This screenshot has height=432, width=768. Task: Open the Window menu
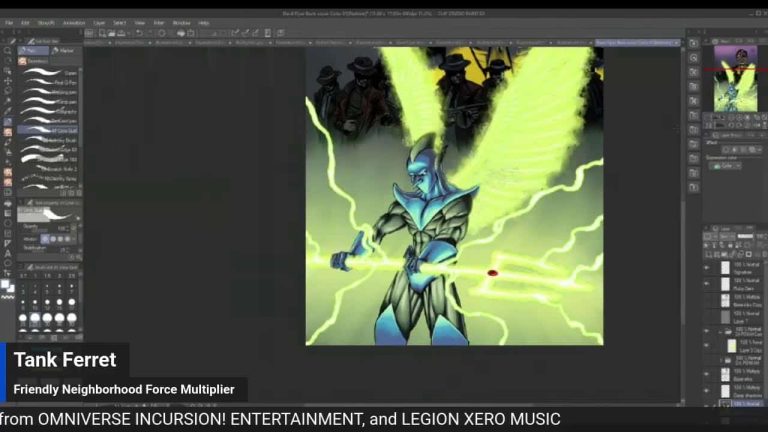coord(181,22)
